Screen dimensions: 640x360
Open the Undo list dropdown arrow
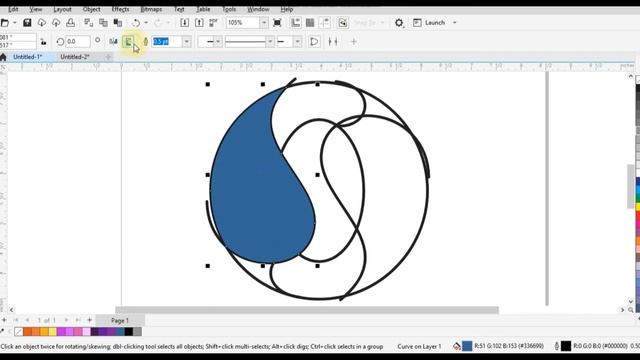click(x=146, y=23)
